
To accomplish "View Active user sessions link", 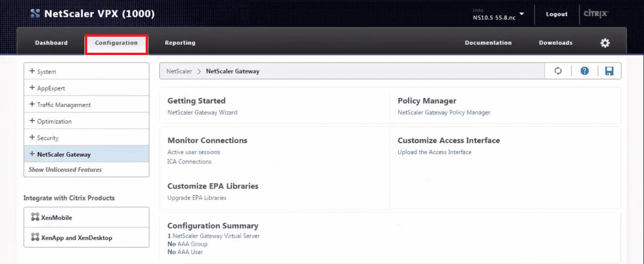I will (194, 152).
